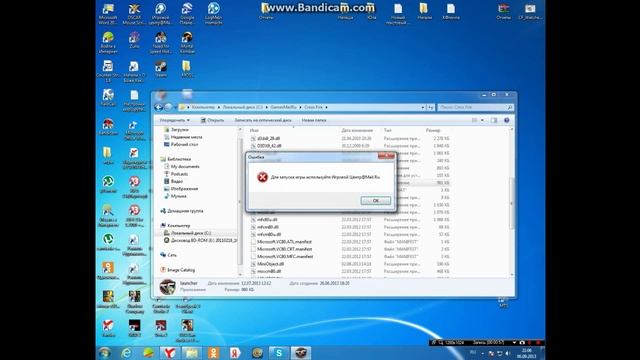640x360 pixels.
Task: Open Музыка library
Action: tap(178, 196)
